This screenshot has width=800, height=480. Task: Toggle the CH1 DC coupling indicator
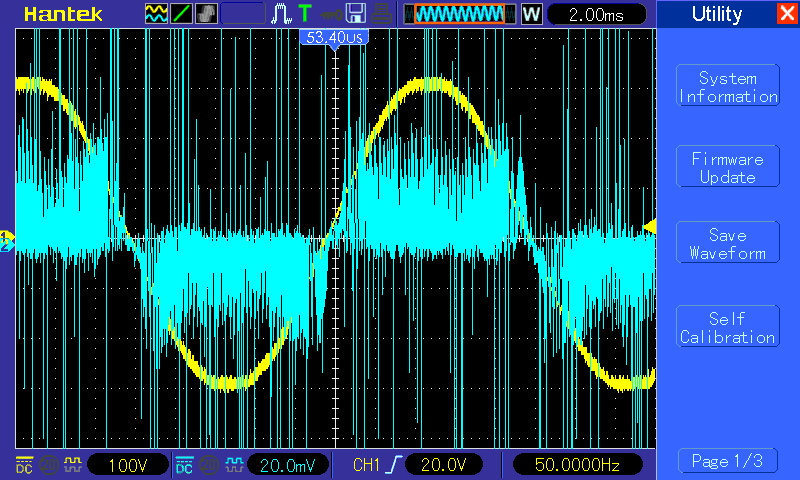(x=24, y=465)
